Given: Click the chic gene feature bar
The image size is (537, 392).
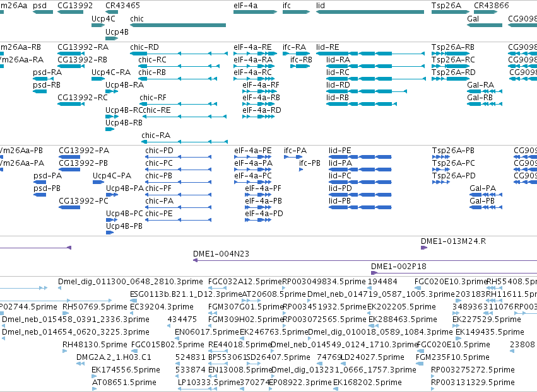Looking at the screenshot, I should point(178,25).
